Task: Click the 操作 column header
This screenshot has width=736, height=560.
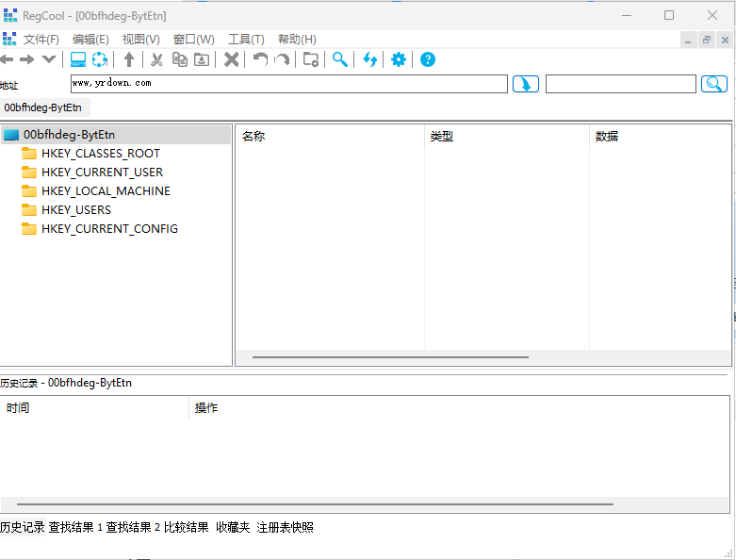Action: click(x=459, y=408)
